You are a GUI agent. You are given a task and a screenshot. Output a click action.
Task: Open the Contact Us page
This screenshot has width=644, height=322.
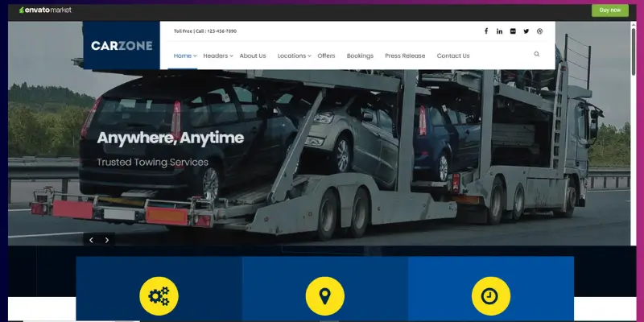coord(453,56)
